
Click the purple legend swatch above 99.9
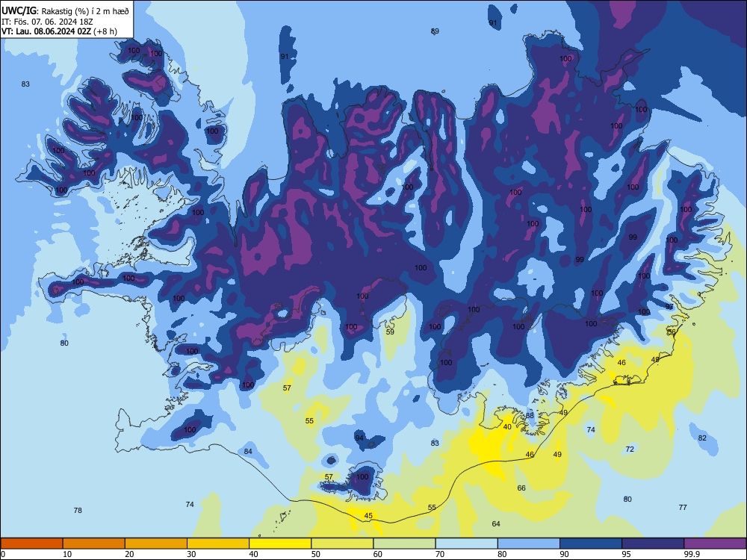[x=715, y=544]
